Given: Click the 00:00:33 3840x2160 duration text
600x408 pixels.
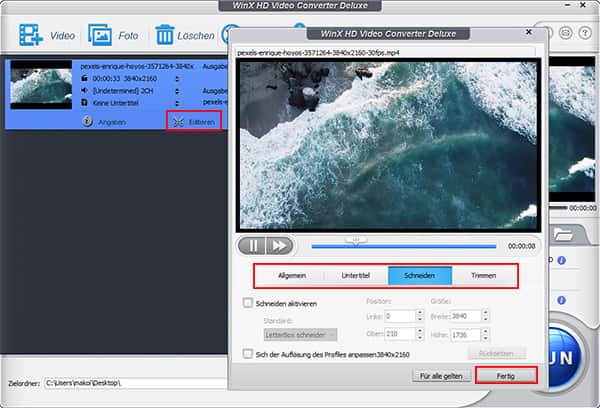Looking at the screenshot, I should point(125,78).
